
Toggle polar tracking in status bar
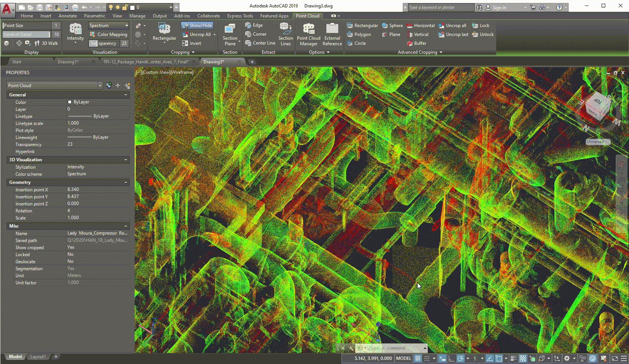460,358
